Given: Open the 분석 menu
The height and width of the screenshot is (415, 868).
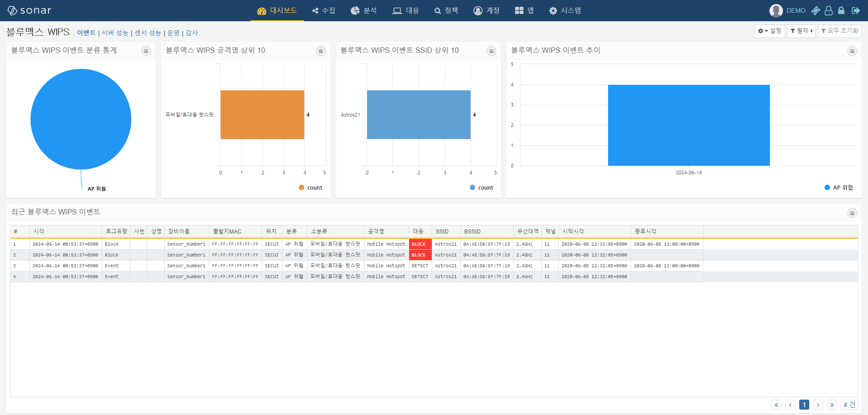Looking at the screenshot, I should [364, 10].
